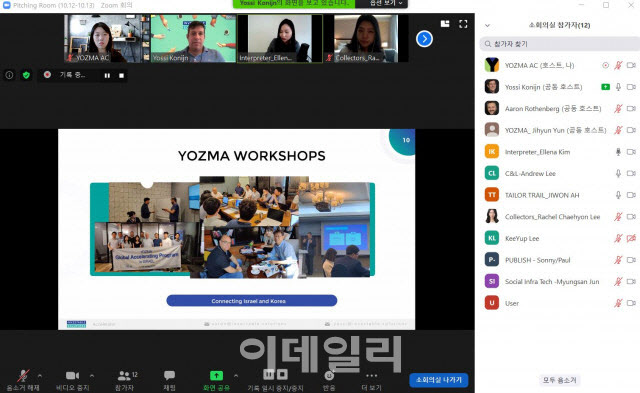Open the chat panel
The image size is (640, 393).
tap(169, 380)
